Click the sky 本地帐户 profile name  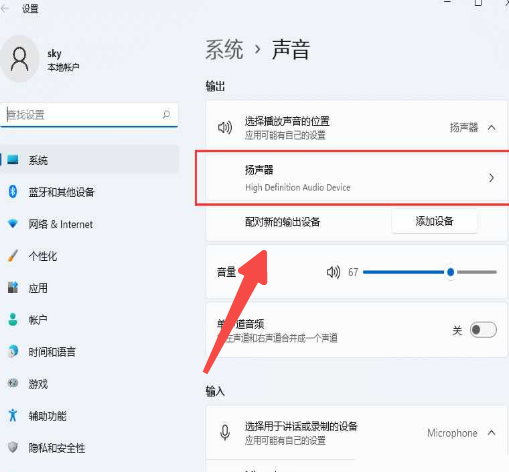[x=63, y=60]
